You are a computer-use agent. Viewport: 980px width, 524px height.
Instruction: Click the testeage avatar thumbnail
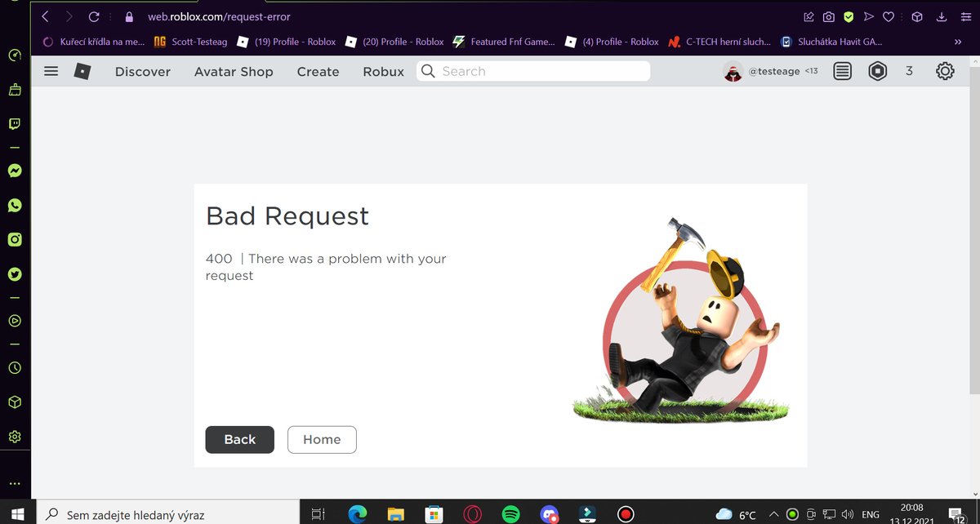coord(733,72)
